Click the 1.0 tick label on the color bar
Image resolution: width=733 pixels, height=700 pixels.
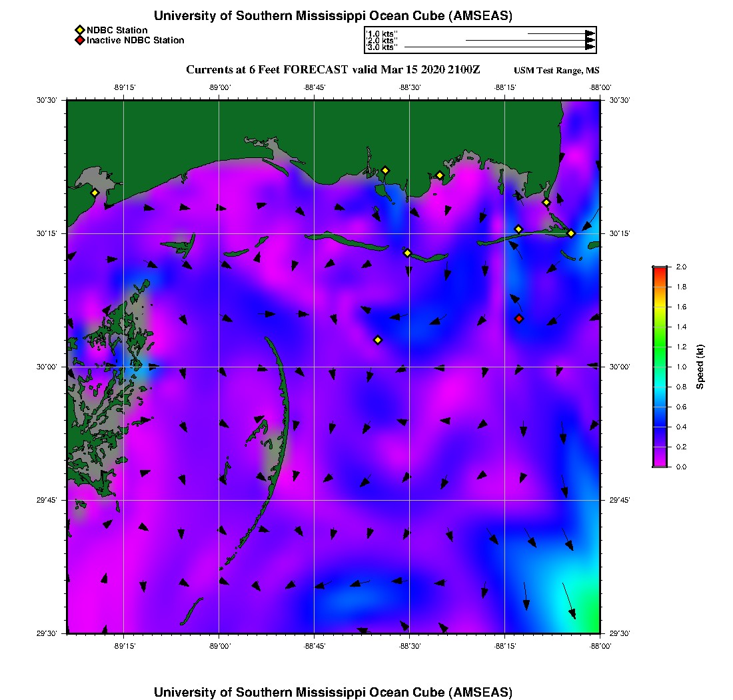click(681, 367)
